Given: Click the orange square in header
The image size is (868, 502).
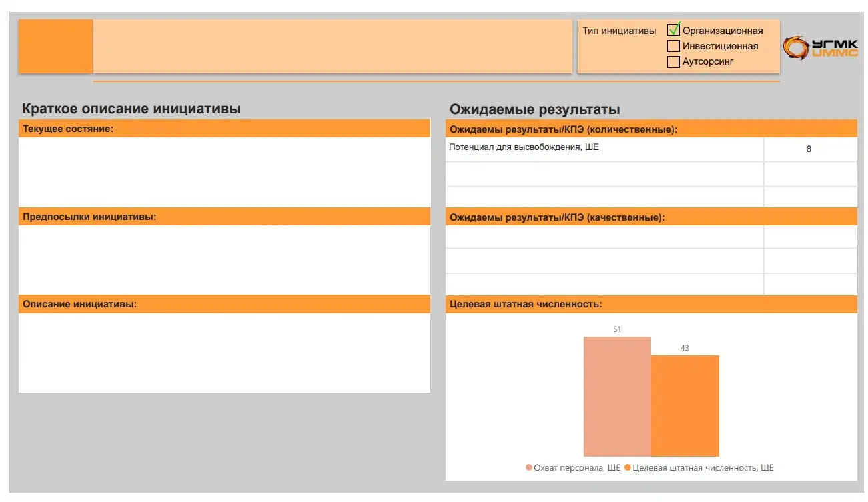Looking at the screenshot, I should [x=55, y=46].
